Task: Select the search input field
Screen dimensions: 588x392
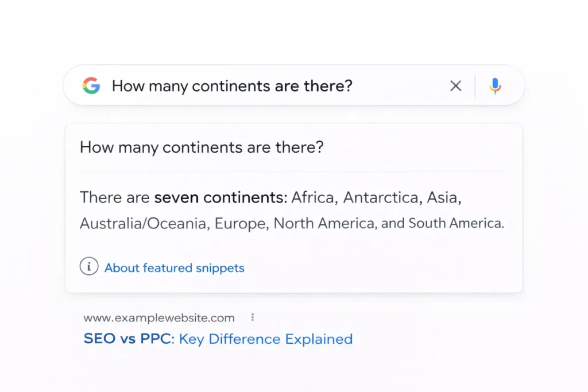Action: tap(258, 85)
